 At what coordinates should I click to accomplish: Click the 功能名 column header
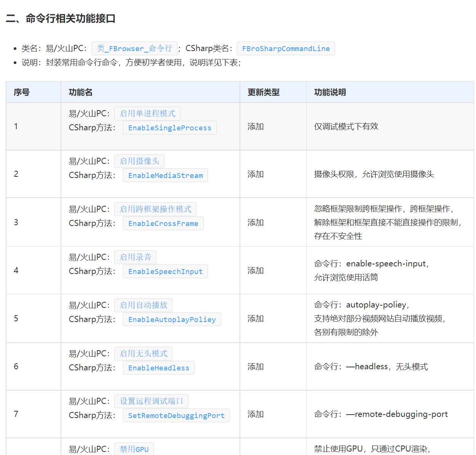[x=80, y=92]
